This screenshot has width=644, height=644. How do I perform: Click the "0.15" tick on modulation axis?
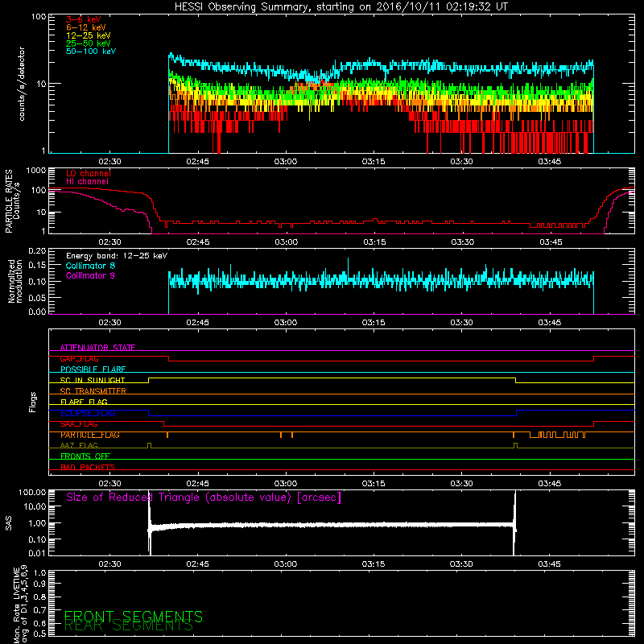[x=37, y=266]
